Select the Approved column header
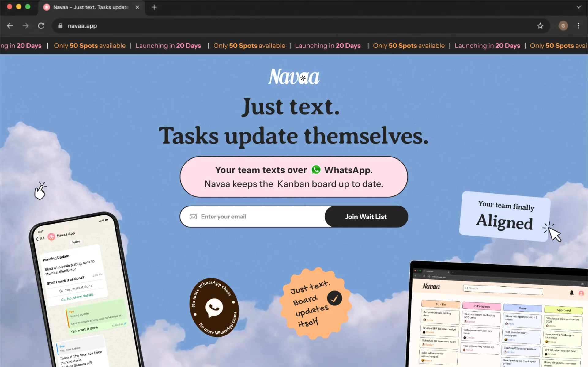 click(x=563, y=310)
